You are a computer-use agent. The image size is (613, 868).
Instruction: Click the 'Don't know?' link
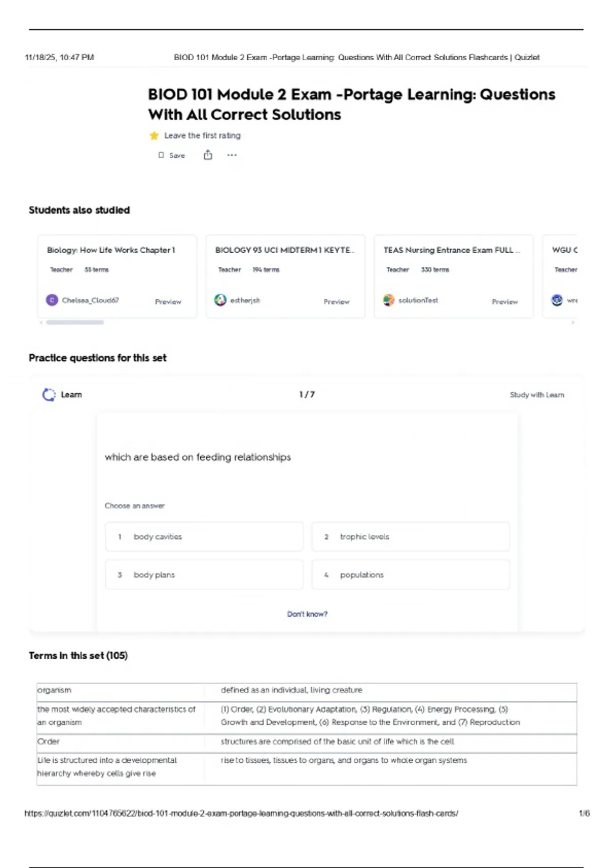(307, 614)
